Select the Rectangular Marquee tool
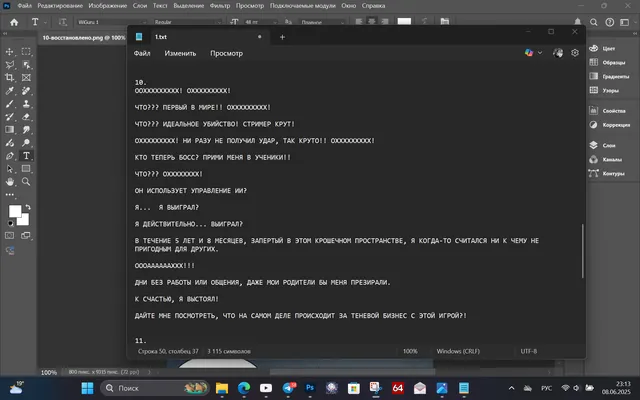This screenshot has width=640, height=400. point(26,52)
